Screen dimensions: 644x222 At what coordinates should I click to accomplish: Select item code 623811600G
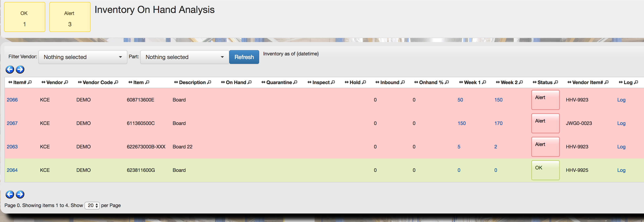(141, 170)
